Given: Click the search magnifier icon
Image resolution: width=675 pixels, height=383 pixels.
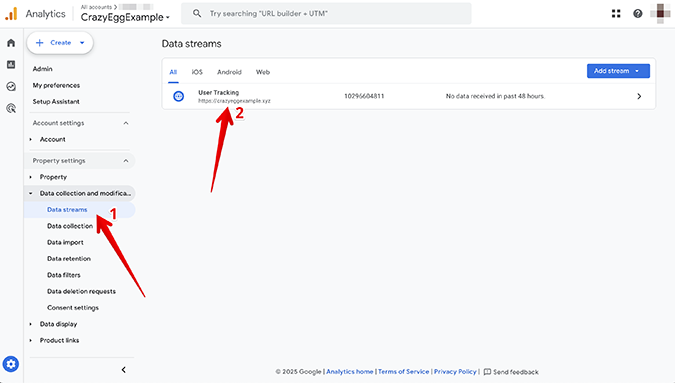Looking at the screenshot, I should click(197, 13).
